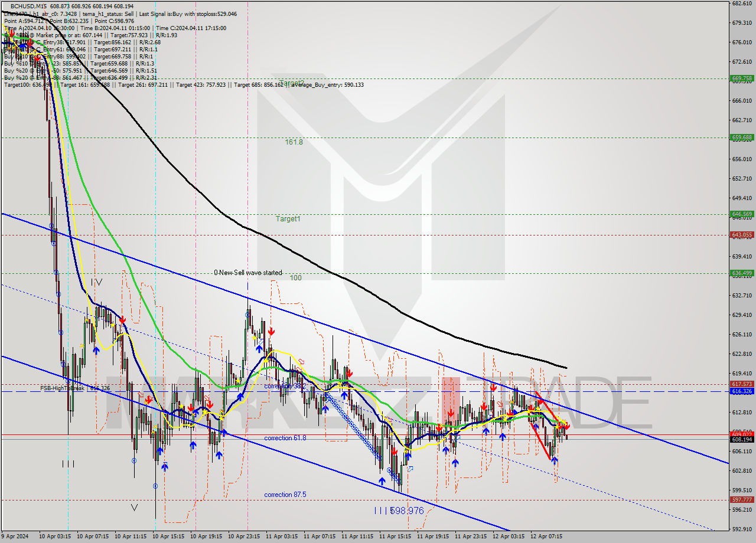Viewport: 756px width, 543px height.
Task: Click the 656.030 price axis value
Action: pos(741,159)
